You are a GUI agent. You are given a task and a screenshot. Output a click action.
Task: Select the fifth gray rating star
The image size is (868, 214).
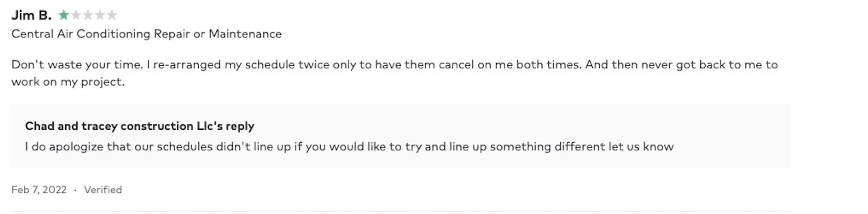(x=112, y=15)
